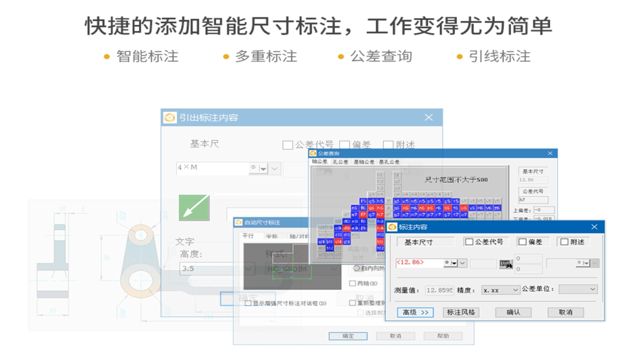The width and height of the screenshot is (644, 362).
Task: Open the 精度 dropdown showing x.xx
Action: coord(501,289)
